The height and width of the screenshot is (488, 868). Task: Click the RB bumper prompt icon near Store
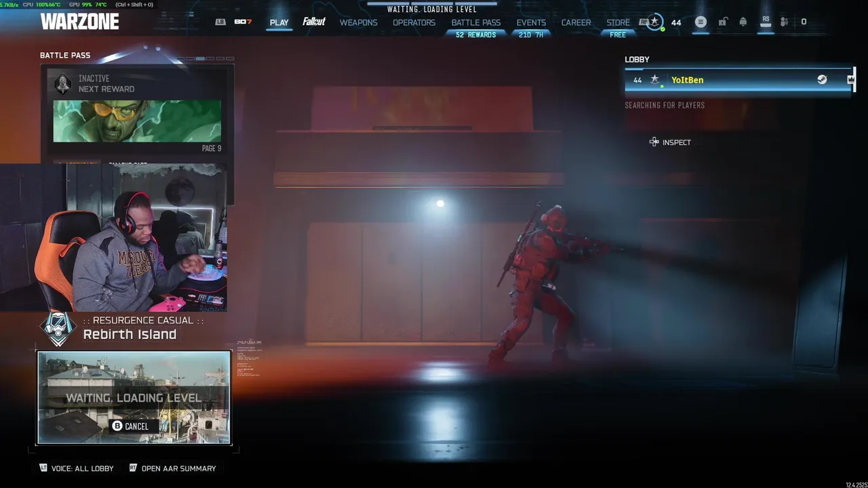pos(643,22)
